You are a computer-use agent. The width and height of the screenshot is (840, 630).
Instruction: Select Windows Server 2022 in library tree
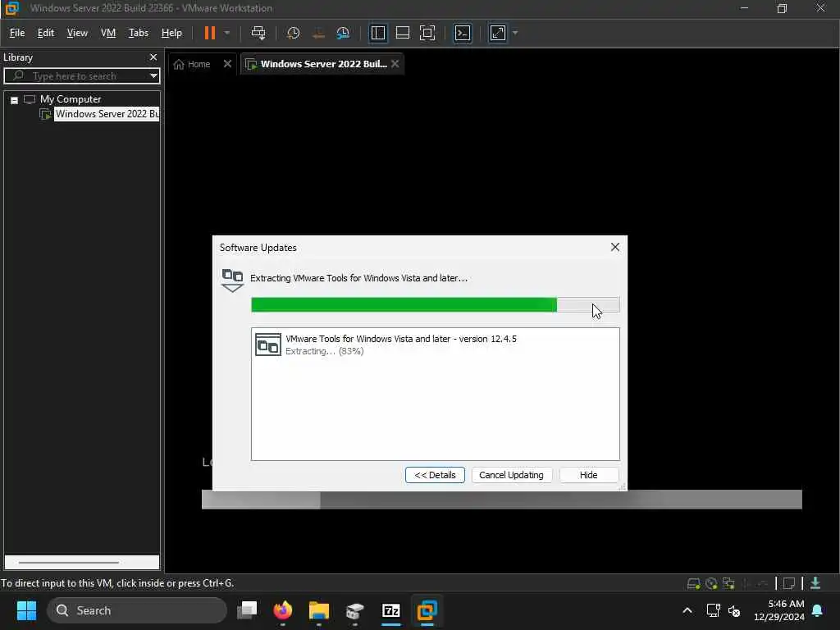pos(107,114)
